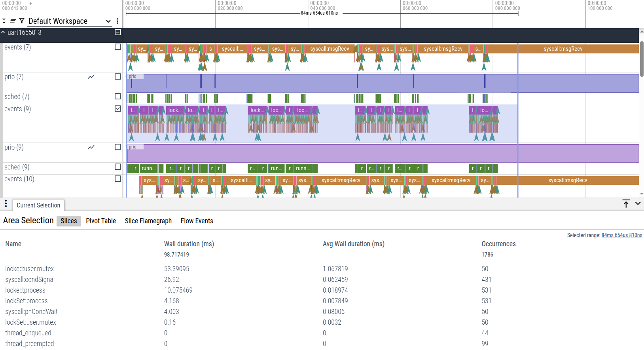Open the Slice Flamegraph tab
Screen dimensions: 644x350
tap(148, 221)
